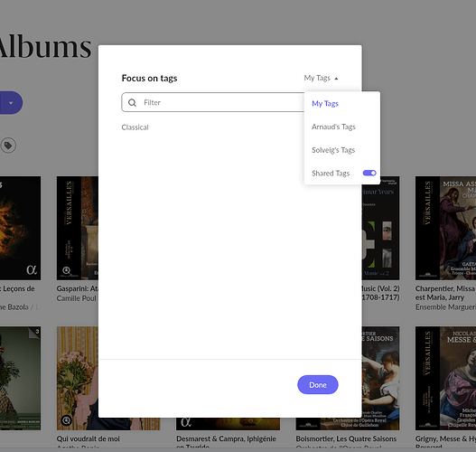Click the alpha logo on Leçons album cover
The image size is (476, 452).
[32, 269]
